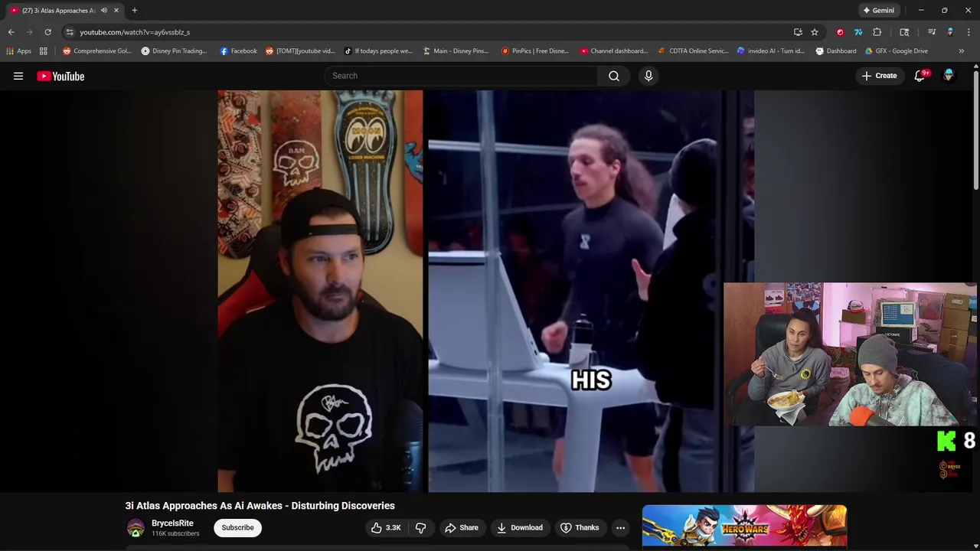Image resolution: width=980 pixels, height=551 pixels.
Task: Open the Facebook bookmark
Action: pos(238,51)
